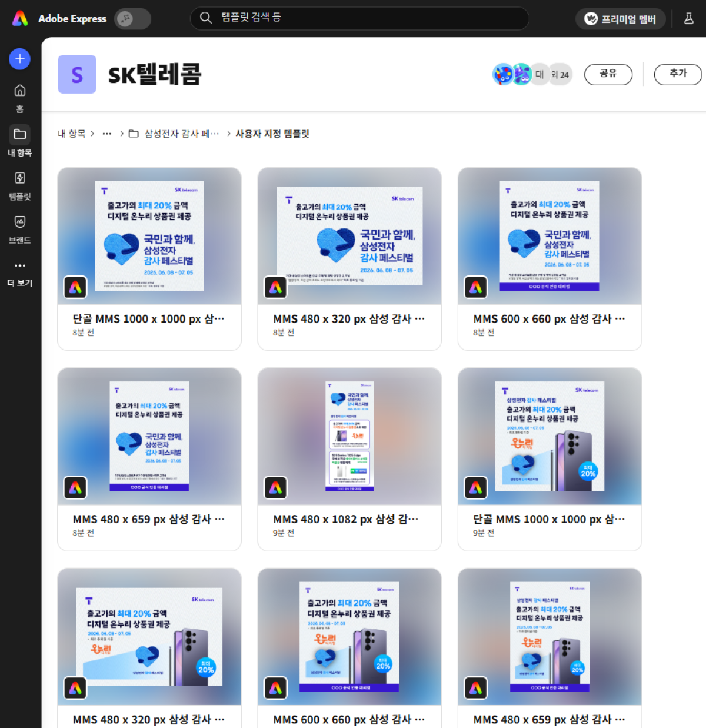Open 내 항목 in the sidebar

coord(20,141)
